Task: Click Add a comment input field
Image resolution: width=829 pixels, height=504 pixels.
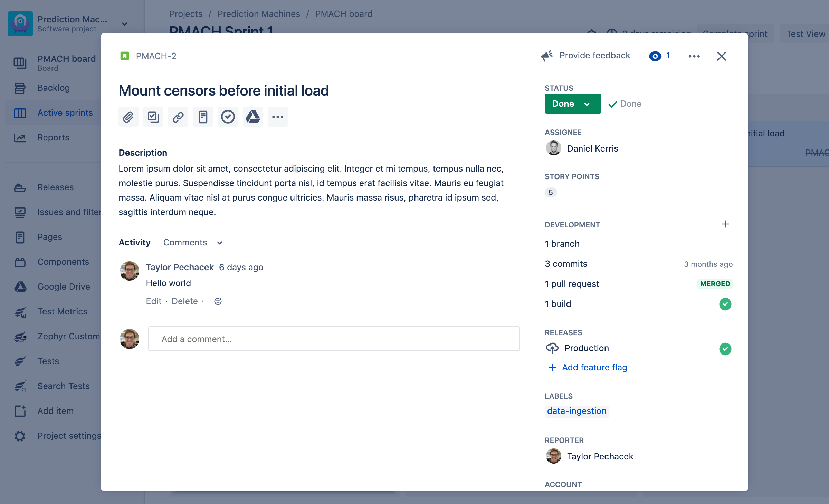Action: pyautogui.click(x=334, y=339)
